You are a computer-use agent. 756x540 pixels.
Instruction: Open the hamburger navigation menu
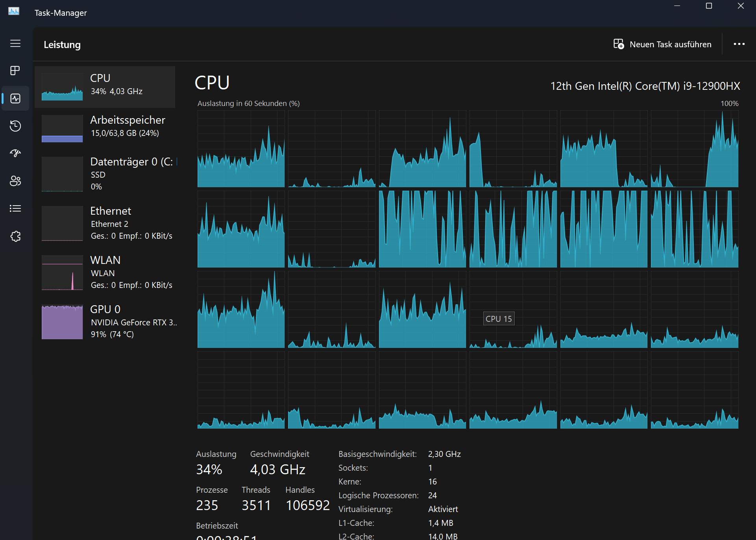(15, 43)
